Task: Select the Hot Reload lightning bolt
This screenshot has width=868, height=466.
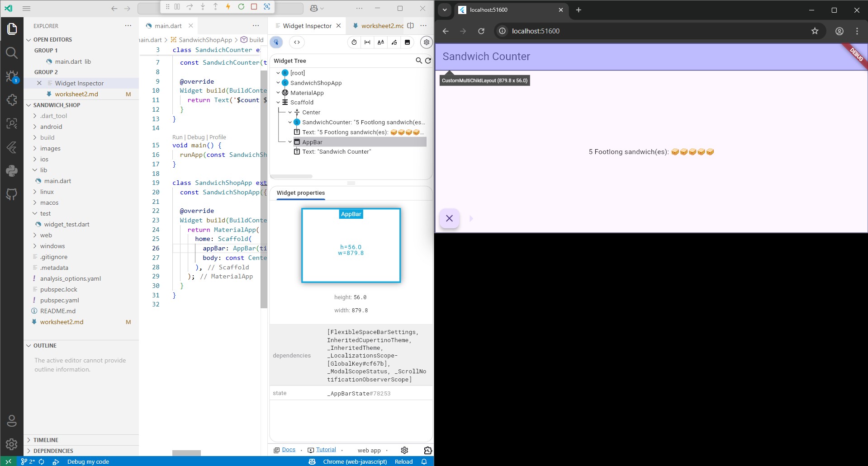Action: [x=228, y=6]
